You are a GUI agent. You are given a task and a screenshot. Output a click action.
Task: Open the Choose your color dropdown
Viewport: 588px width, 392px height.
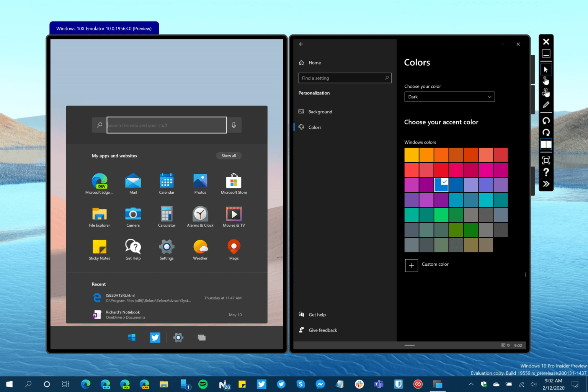click(449, 96)
